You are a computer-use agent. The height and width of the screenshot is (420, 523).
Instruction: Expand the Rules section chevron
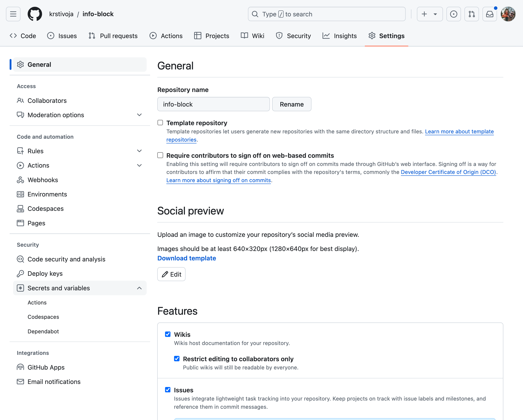[x=139, y=151]
